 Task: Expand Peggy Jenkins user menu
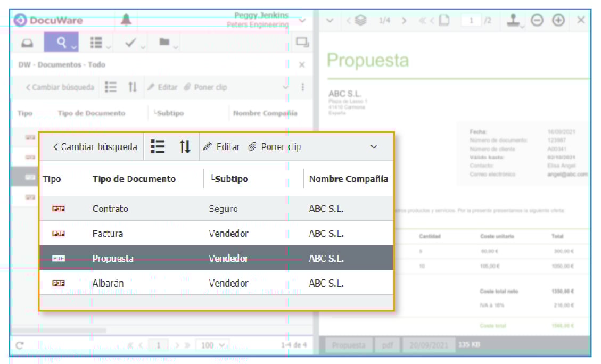pyautogui.click(x=302, y=20)
